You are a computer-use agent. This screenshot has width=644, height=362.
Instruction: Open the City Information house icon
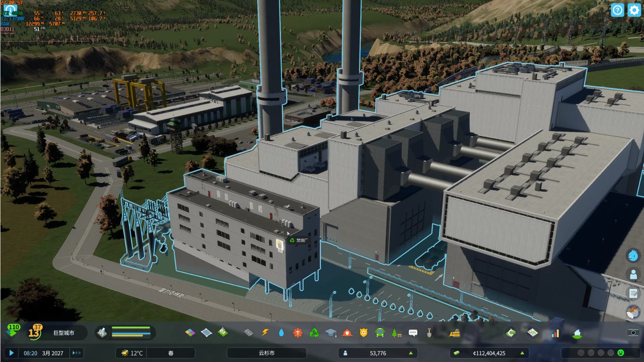click(x=577, y=333)
